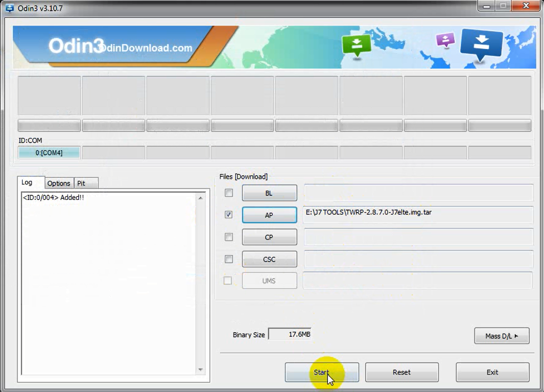This screenshot has width=544, height=392.
Task: Click the AP file path field
Action: pos(418,215)
